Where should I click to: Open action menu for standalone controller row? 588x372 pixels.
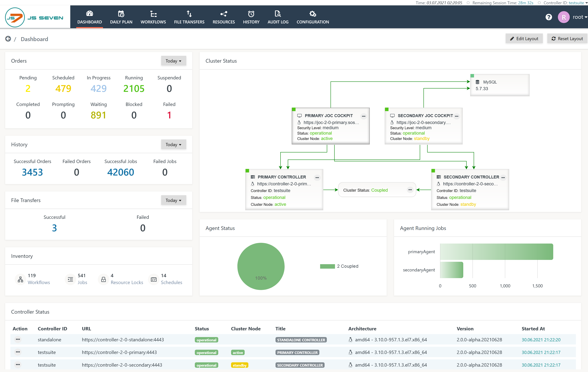click(x=18, y=339)
